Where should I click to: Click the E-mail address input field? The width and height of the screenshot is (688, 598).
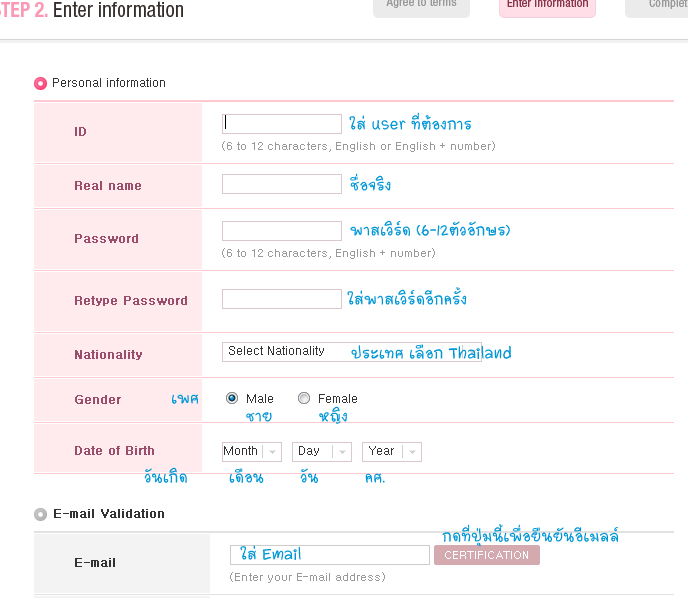point(330,555)
